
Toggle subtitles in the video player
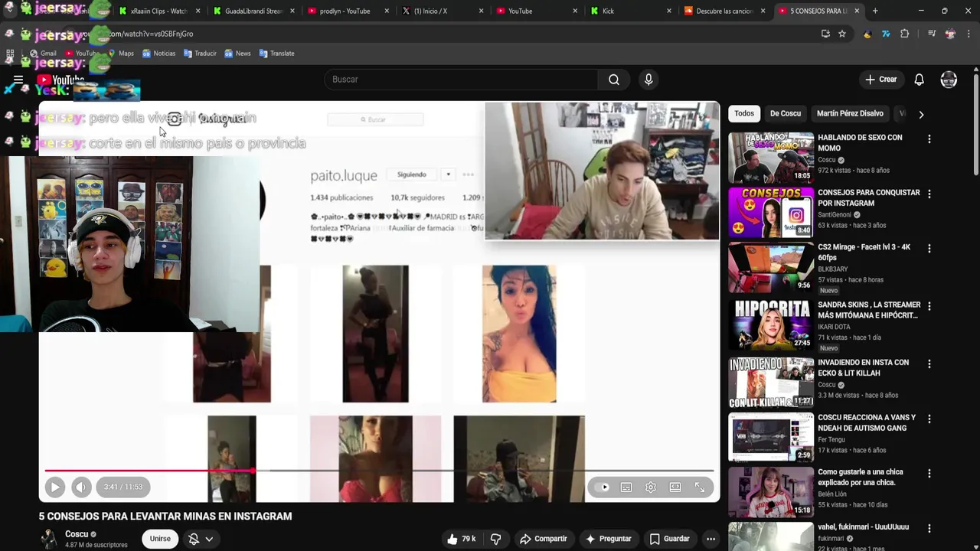[626, 487]
